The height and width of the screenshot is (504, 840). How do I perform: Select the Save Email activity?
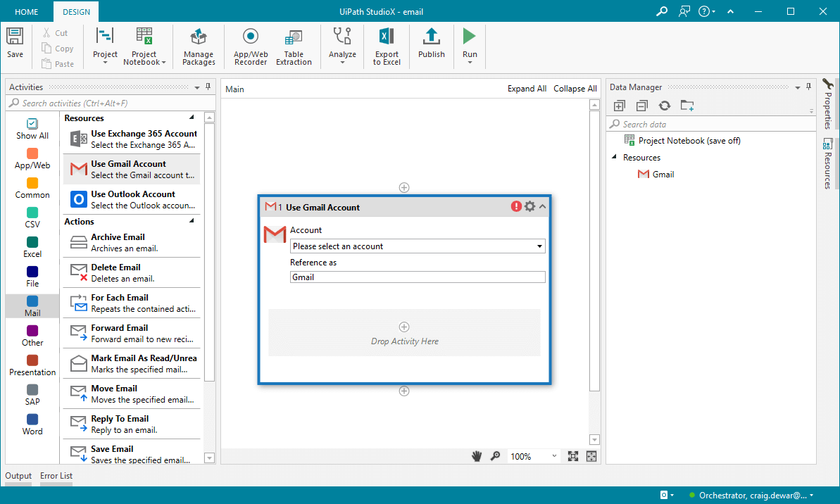pos(132,453)
